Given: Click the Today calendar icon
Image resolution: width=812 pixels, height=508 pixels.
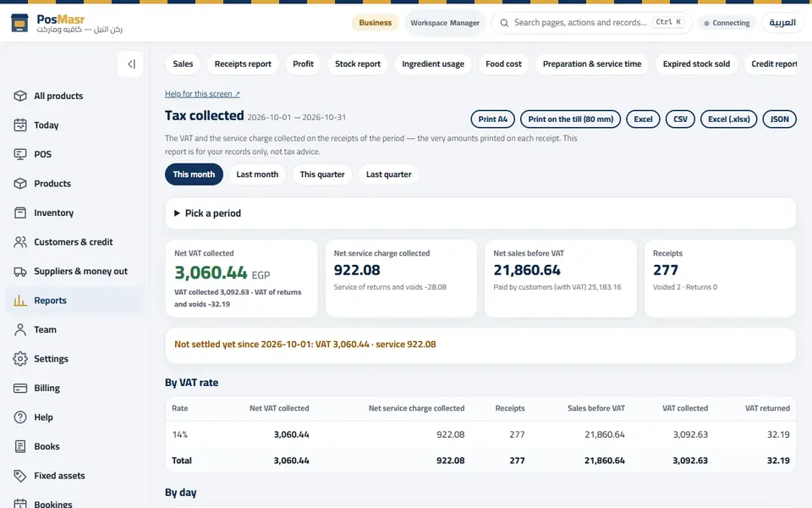Looking at the screenshot, I should tap(20, 125).
